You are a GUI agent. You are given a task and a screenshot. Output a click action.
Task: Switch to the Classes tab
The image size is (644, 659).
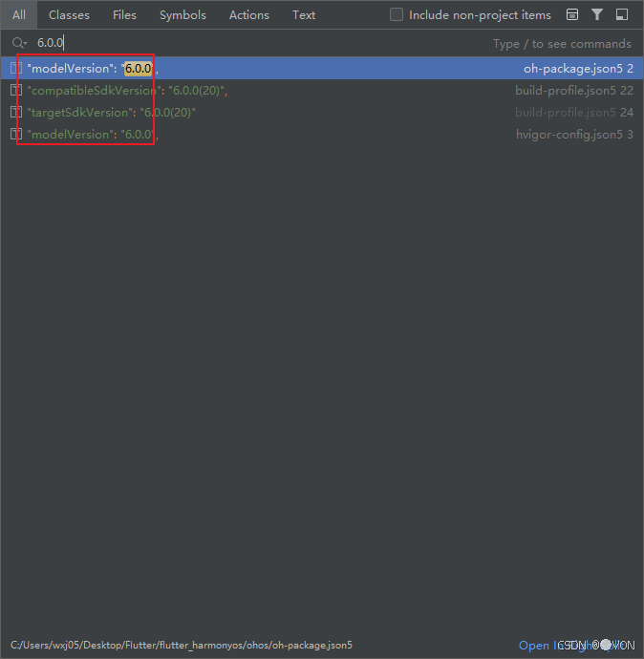tap(69, 15)
